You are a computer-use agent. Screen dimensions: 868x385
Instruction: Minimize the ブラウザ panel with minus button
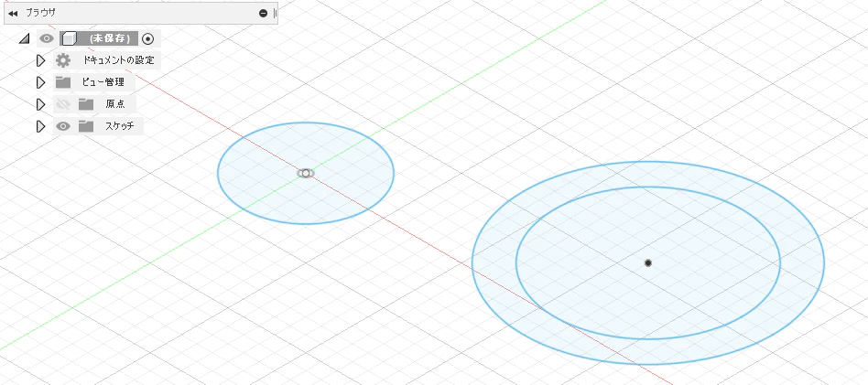click(x=263, y=13)
